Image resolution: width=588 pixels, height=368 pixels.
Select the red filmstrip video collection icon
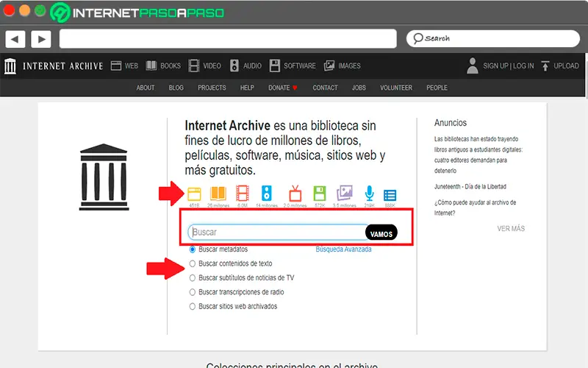click(x=243, y=194)
